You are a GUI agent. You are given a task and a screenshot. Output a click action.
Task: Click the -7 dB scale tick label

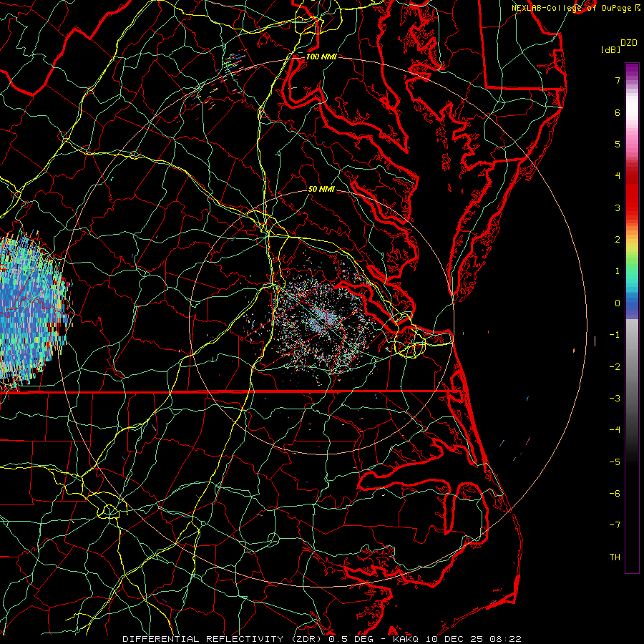[x=615, y=525]
